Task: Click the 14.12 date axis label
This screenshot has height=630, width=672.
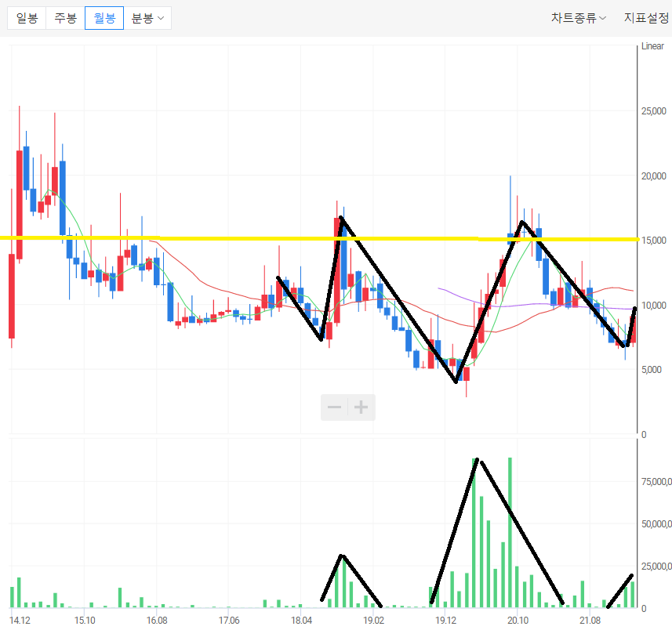Action: tap(20, 621)
